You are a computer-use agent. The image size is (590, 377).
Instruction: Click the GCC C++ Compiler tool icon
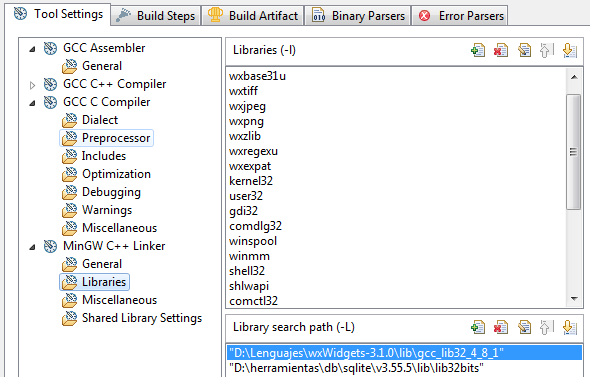[50, 84]
